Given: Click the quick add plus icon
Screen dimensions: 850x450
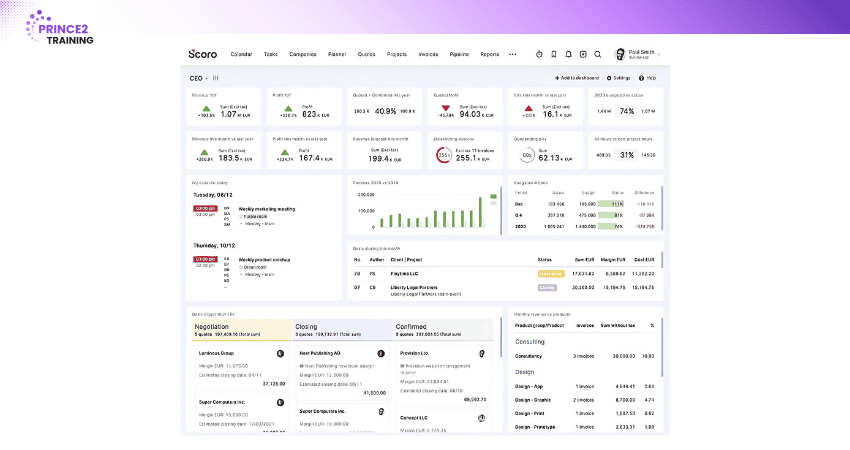Looking at the screenshot, I should [583, 54].
